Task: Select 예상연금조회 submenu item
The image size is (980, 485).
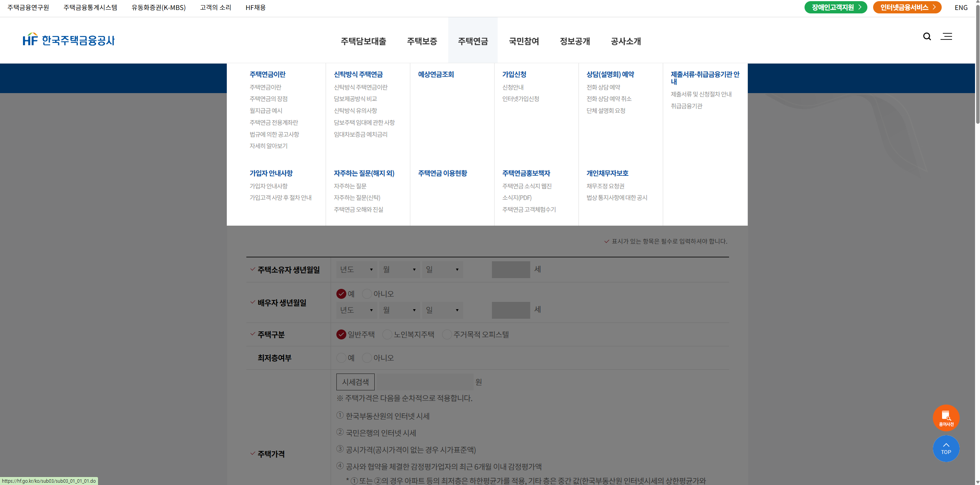Action: click(x=436, y=74)
